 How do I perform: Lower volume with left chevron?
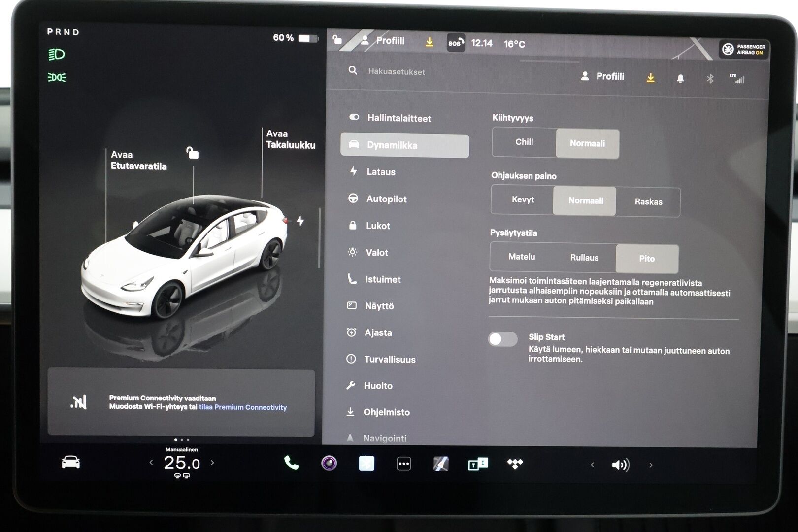point(592,465)
